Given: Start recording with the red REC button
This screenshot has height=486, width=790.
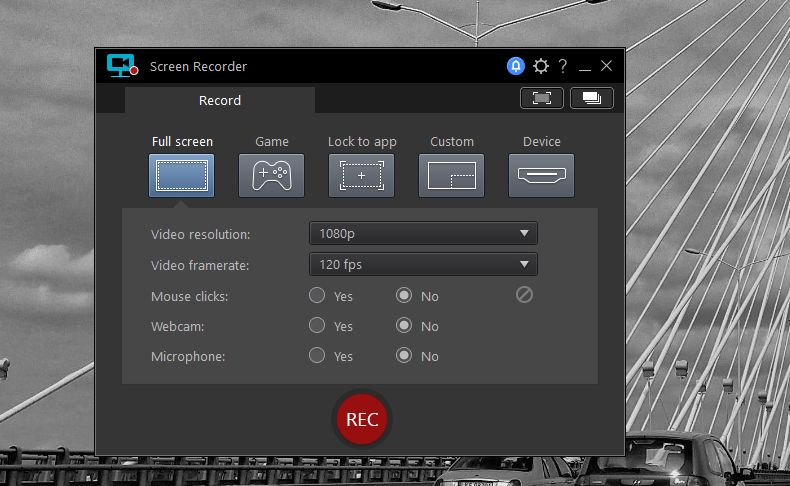Looking at the screenshot, I should (362, 419).
